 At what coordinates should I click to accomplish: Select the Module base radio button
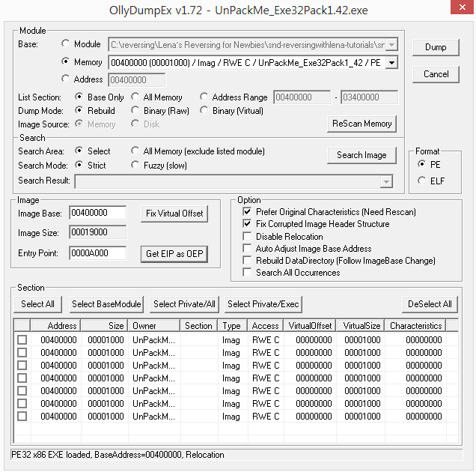coord(65,43)
